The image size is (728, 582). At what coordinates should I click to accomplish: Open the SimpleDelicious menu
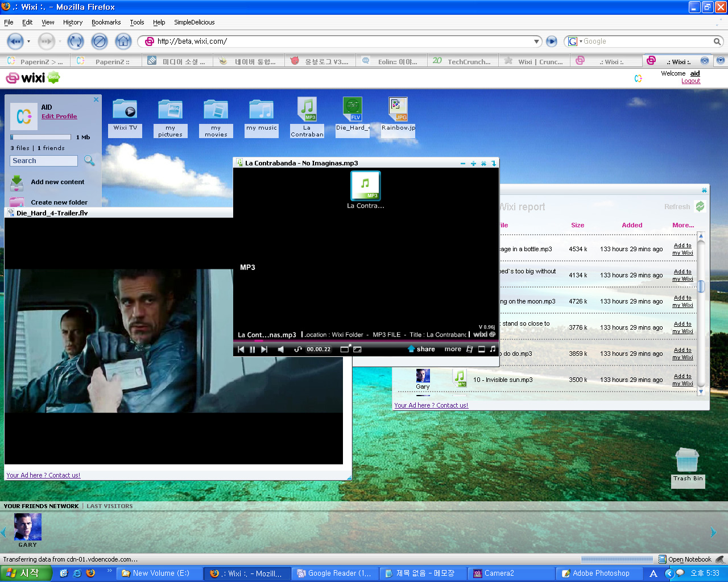[x=195, y=22]
